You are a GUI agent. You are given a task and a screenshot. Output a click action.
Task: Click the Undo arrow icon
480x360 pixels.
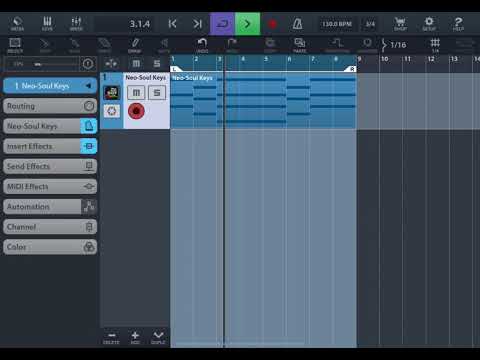(x=202, y=45)
